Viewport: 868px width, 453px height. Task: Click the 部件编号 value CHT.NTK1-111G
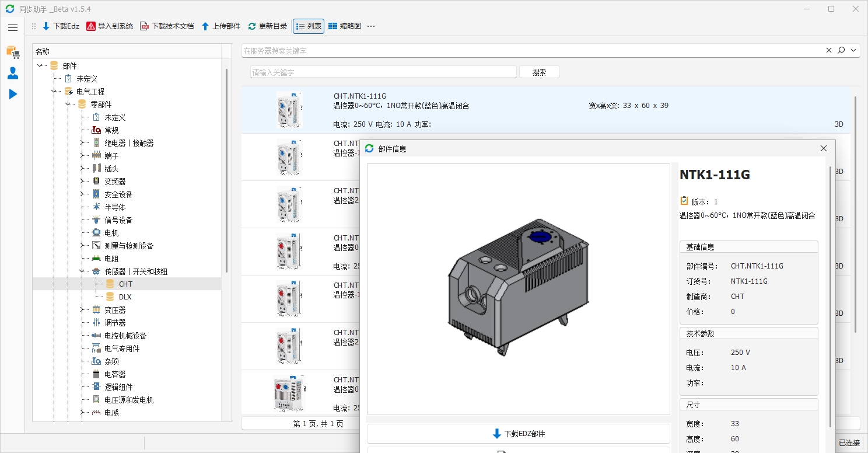point(757,266)
